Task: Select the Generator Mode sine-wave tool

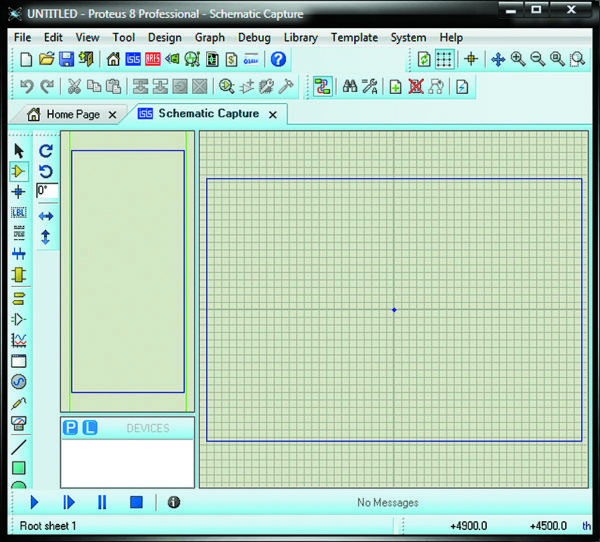Action: coord(19,382)
